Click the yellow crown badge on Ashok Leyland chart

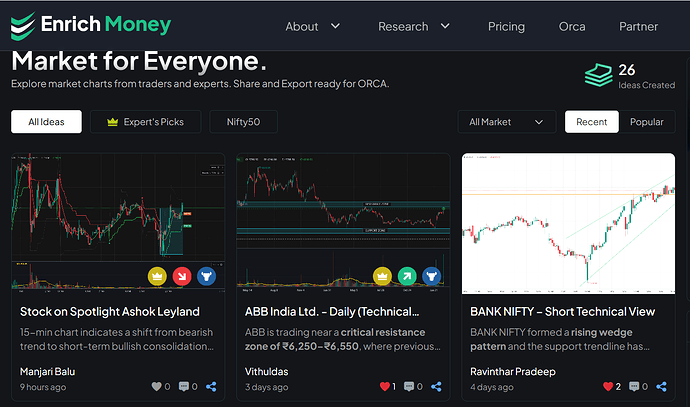click(157, 275)
